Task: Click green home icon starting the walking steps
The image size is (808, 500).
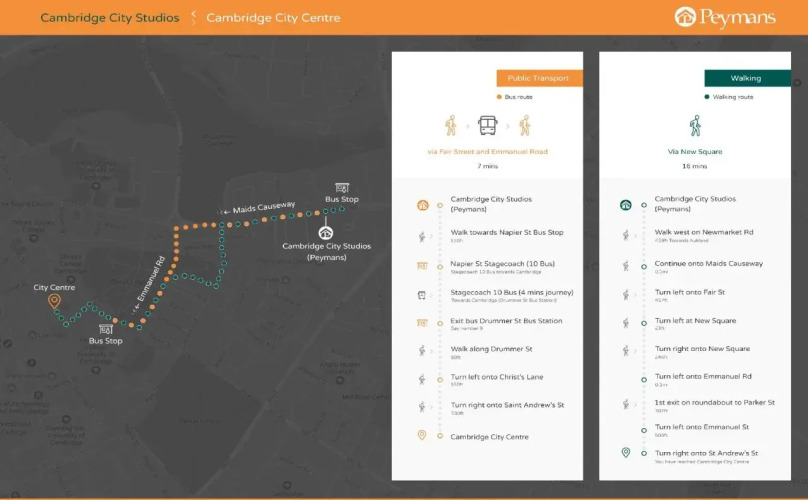Action: point(626,205)
